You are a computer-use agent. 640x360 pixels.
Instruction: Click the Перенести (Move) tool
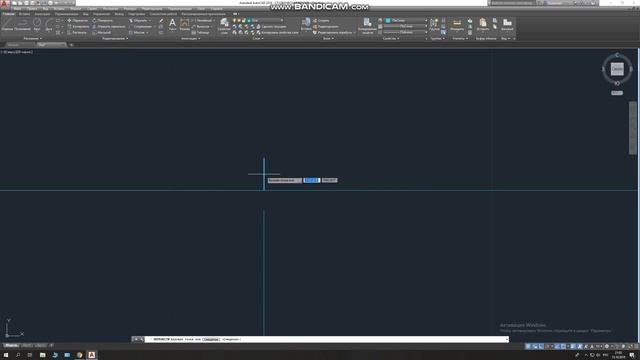click(78, 20)
